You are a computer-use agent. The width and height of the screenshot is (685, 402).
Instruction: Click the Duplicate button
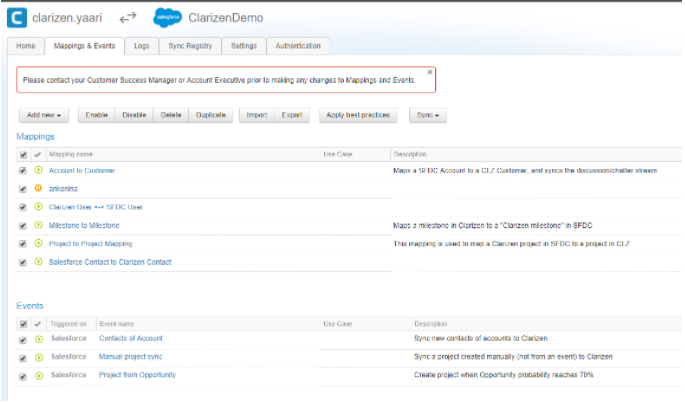[x=211, y=115]
